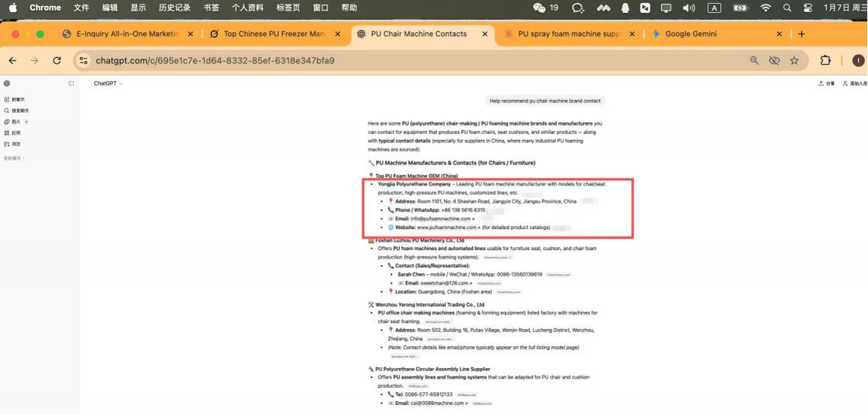This screenshot has height=414, width=868.
Task: Switch to the Top Chinese PU Freezer tab
Action: pos(274,34)
